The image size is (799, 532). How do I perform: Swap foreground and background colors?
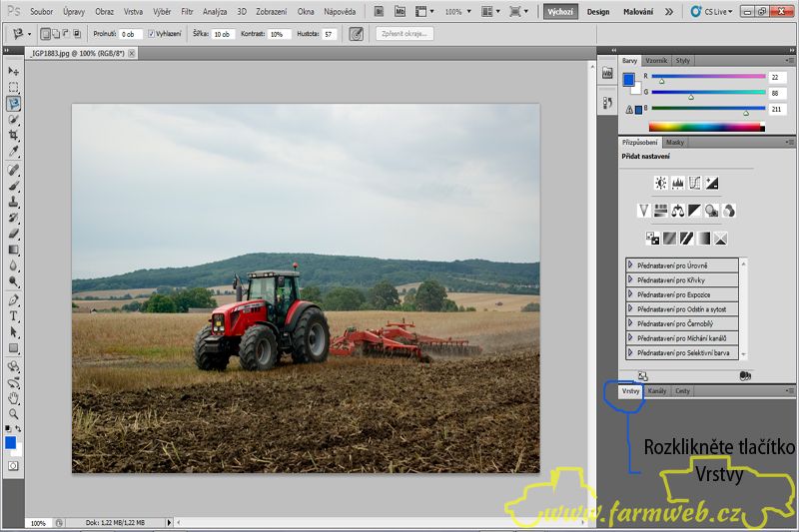tap(20, 429)
